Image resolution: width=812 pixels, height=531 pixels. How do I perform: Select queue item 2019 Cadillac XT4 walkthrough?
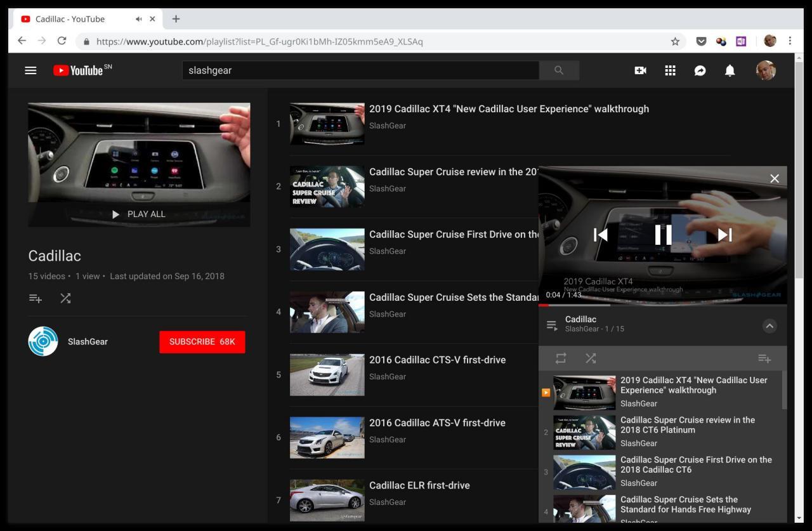pyautogui.click(x=660, y=392)
